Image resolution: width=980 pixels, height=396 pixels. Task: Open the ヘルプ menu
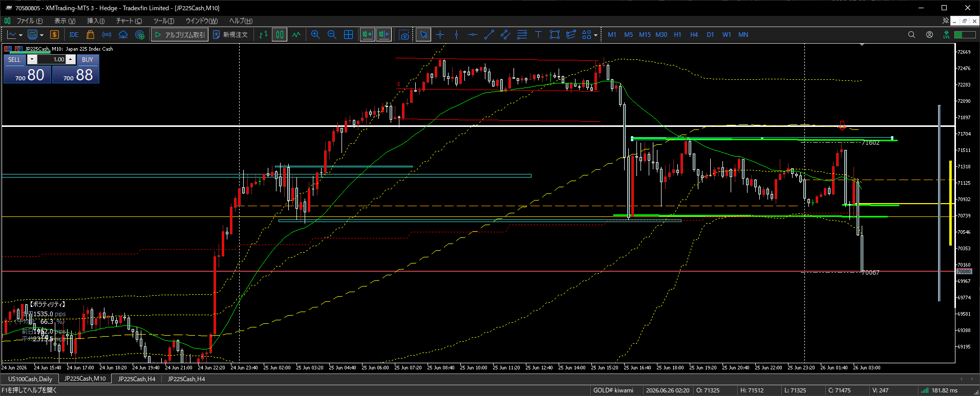(x=241, y=21)
